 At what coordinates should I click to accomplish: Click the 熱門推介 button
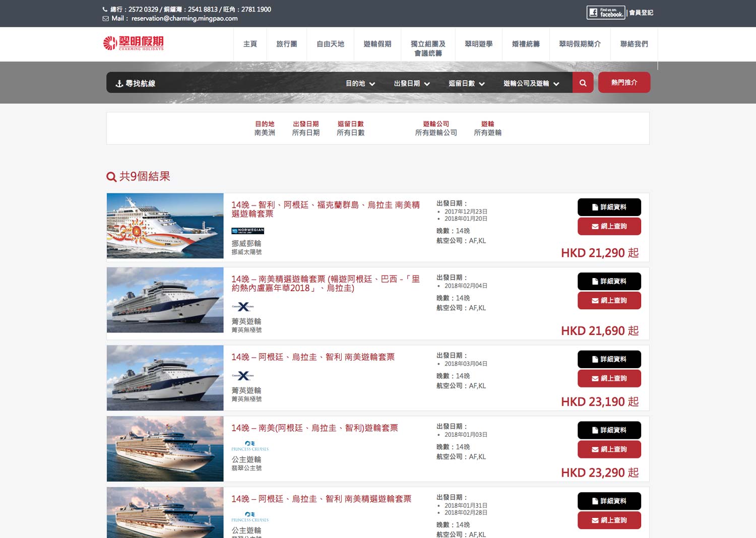click(624, 83)
